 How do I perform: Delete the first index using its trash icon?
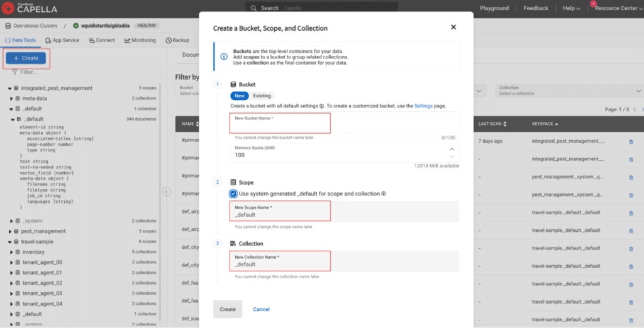(631, 141)
